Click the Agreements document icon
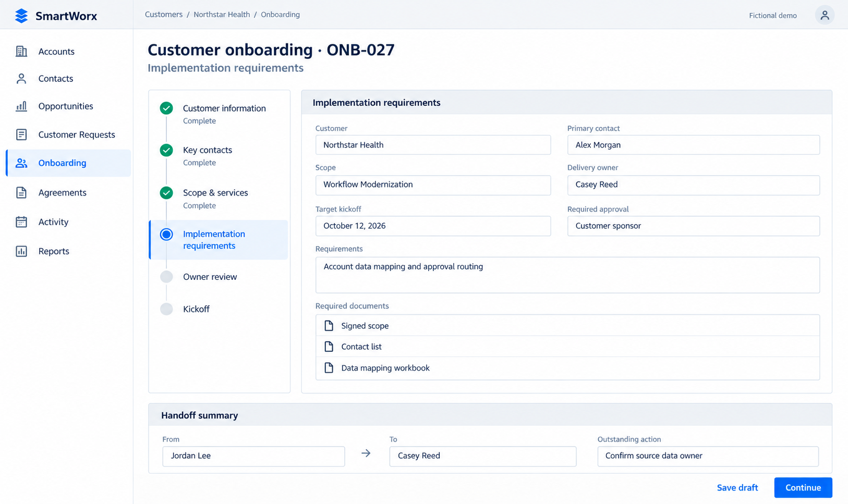 click(x=21, y=192)
